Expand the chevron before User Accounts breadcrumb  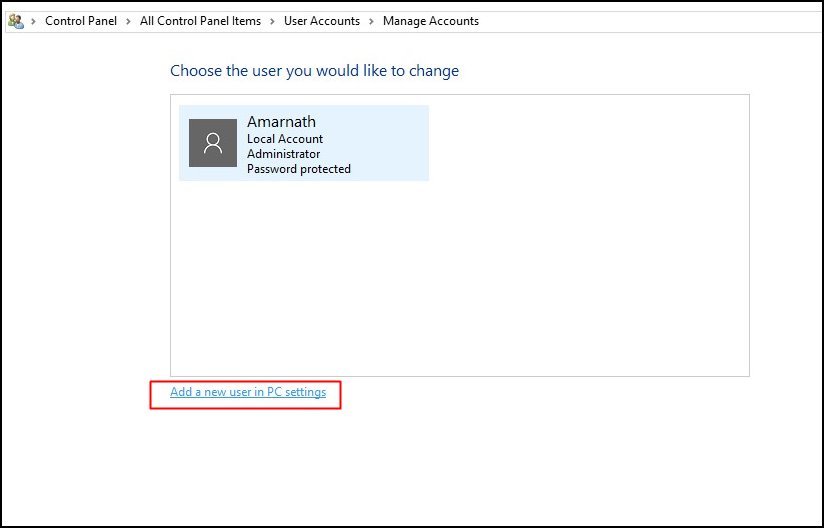point(272,22)
